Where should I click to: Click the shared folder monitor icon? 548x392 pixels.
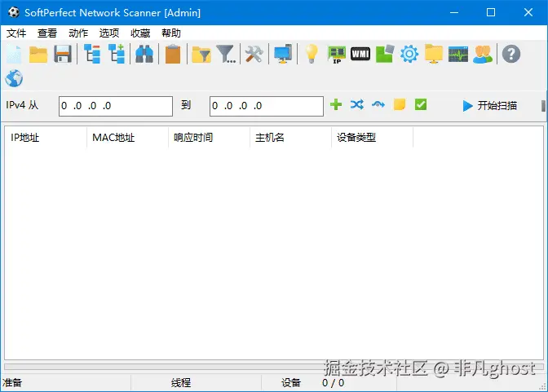[x=434, y=54]
